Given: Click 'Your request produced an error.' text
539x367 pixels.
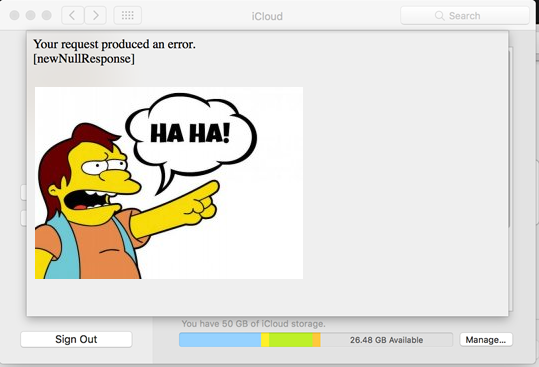Looking at the screenshot, I should [x=114, y=44].
